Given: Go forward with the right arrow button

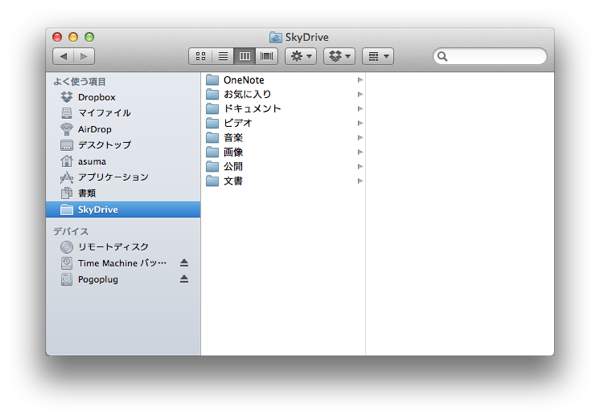Looking at the screenshot, I should (84, 57).
